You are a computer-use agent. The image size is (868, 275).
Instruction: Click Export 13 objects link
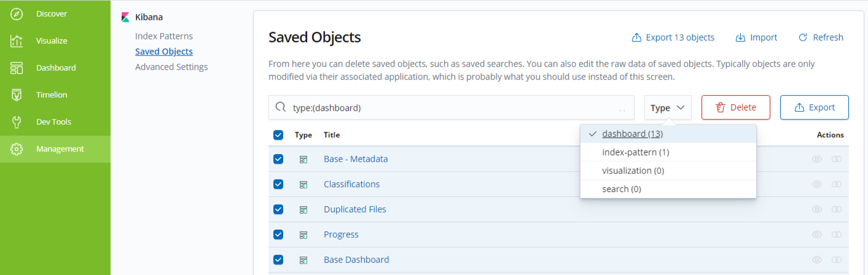tap(673, 38)
